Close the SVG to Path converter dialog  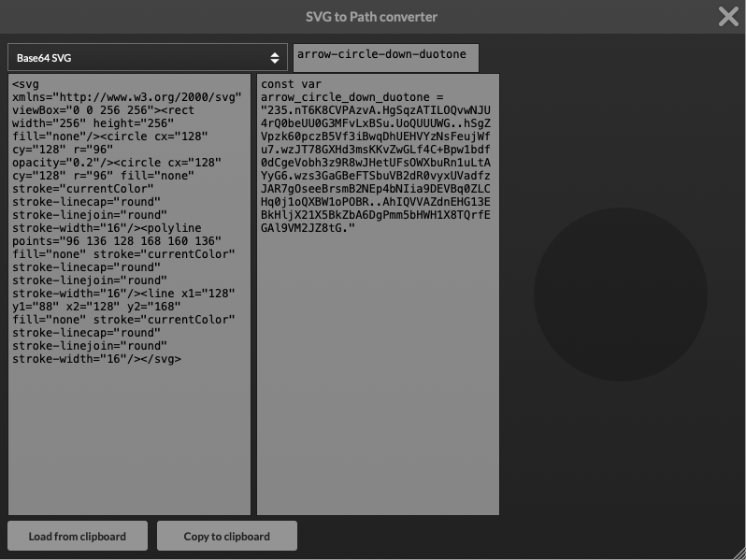click(x=728, y=17)
